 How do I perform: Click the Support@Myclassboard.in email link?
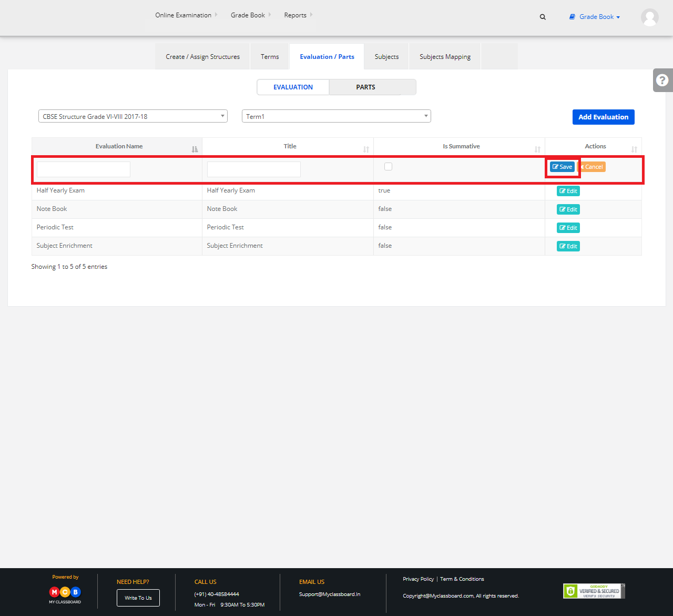click(330, 594)
